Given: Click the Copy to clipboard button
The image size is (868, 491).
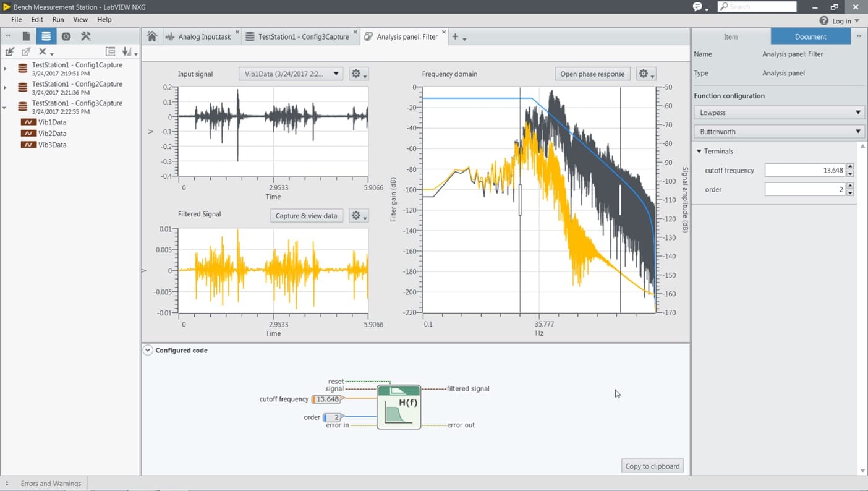Looking at the screenshot, I should tap(652, 466).
